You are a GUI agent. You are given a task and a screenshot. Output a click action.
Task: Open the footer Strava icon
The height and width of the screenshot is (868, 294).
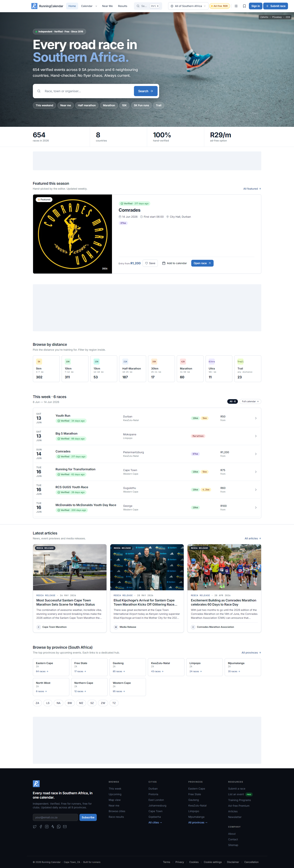[53, 827]
